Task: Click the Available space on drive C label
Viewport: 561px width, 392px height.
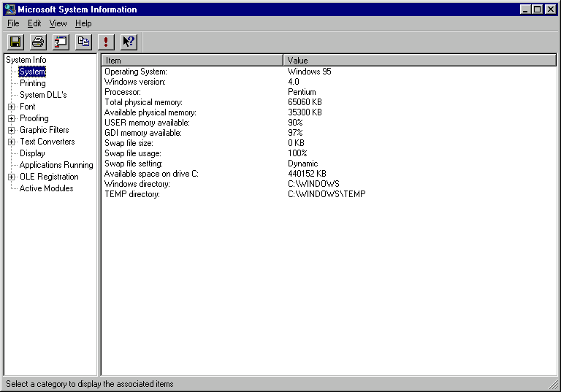Action: coord(151,174)
